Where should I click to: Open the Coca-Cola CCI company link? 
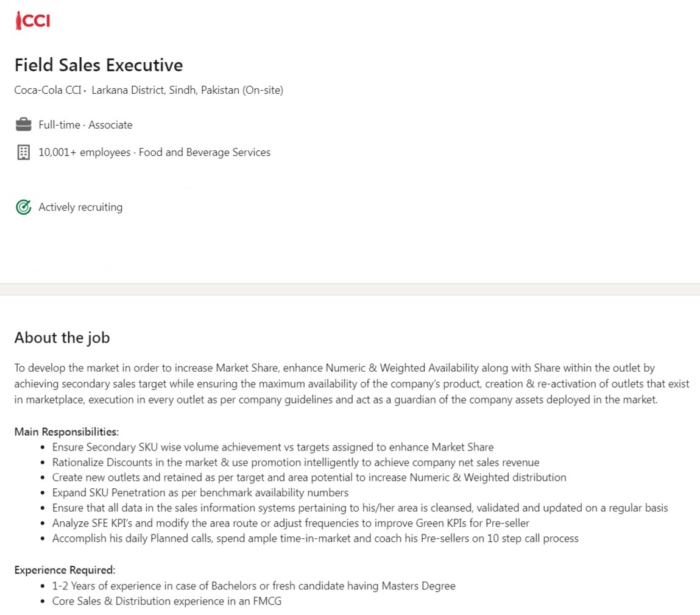click(48, 91)
